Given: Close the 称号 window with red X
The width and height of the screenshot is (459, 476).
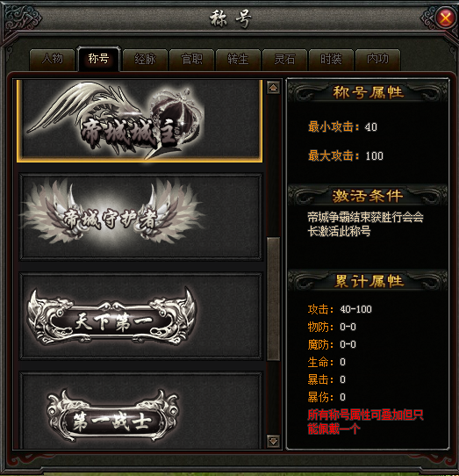Looking at the screenshot, I should (445, 18).
